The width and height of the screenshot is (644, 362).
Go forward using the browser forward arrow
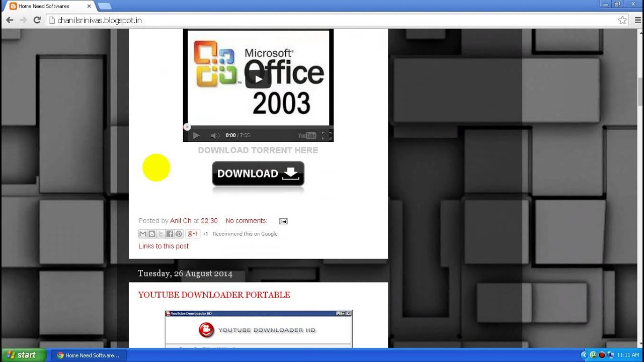[23, 20]
